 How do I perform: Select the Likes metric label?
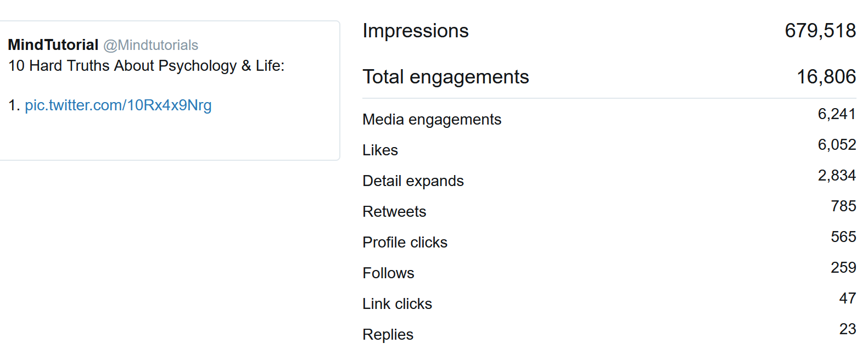click(x=380, y=150)
